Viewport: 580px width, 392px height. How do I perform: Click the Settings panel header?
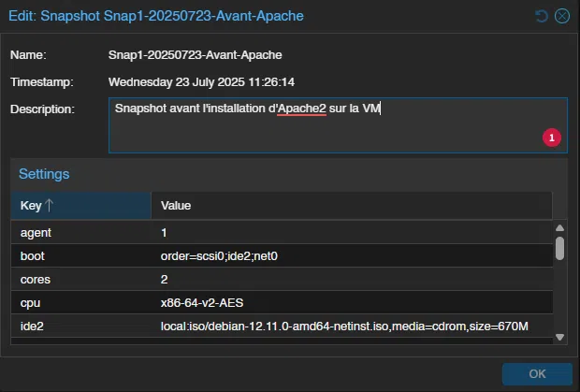point(44,174)
